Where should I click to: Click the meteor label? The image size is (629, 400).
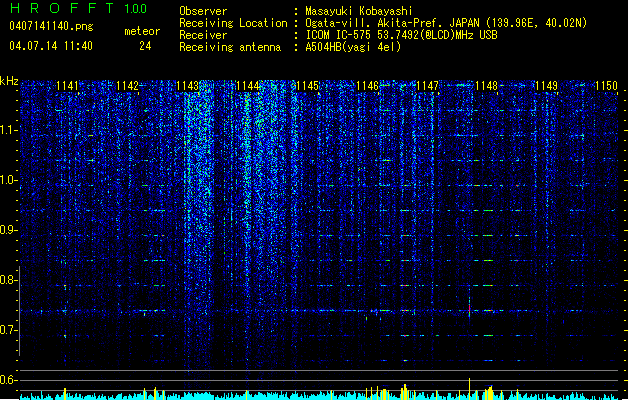pos(142,31)
